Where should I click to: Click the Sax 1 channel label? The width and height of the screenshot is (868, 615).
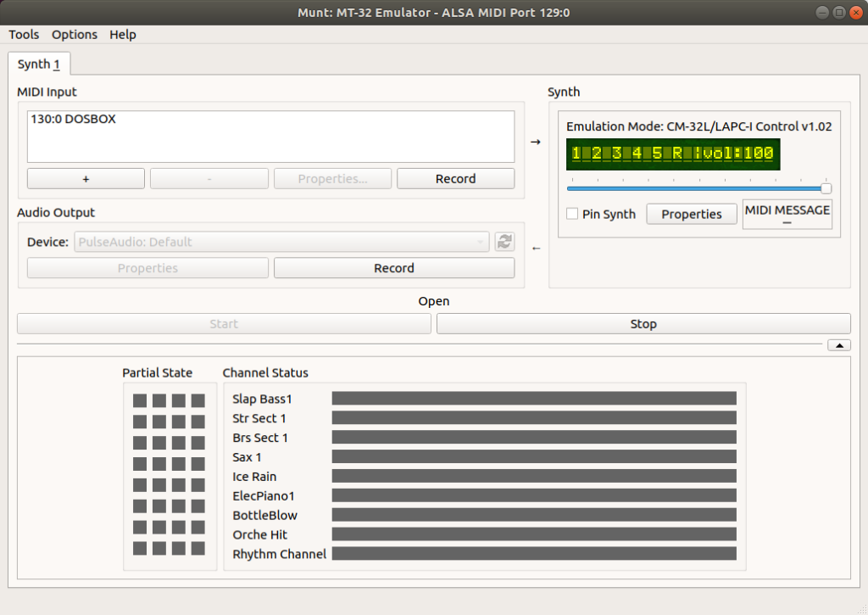pos(247,457)
